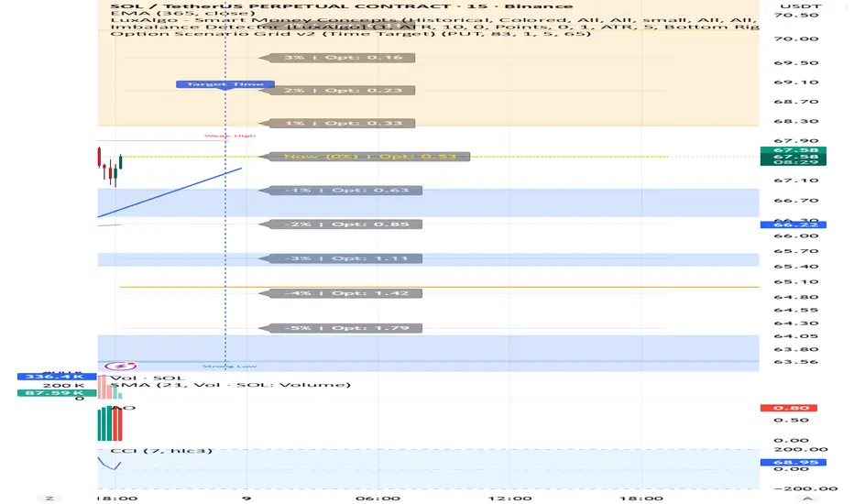Click the 06:00 time axis label
This screenshot has height=504, width=854.
coord(378,498)
